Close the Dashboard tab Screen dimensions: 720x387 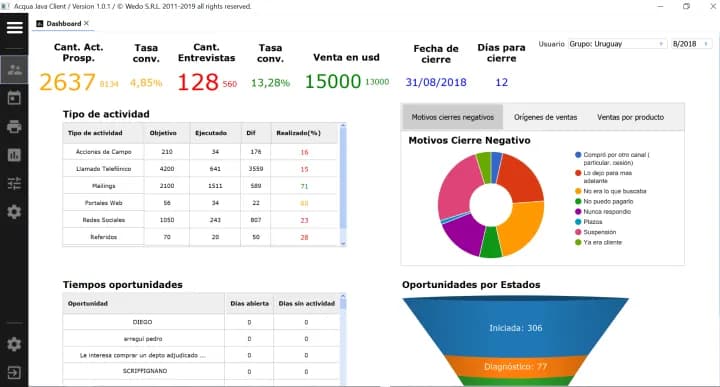point(86,23)
